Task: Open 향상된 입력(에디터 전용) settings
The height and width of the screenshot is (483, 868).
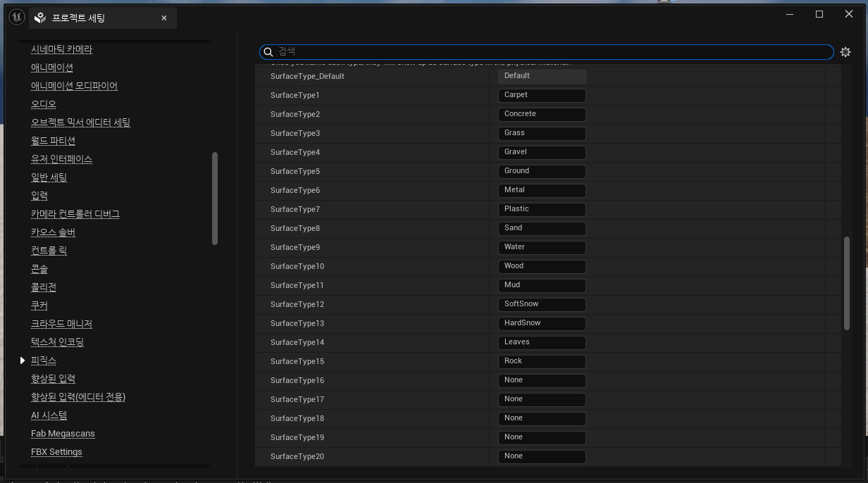Action: click(x=78, y=397)
